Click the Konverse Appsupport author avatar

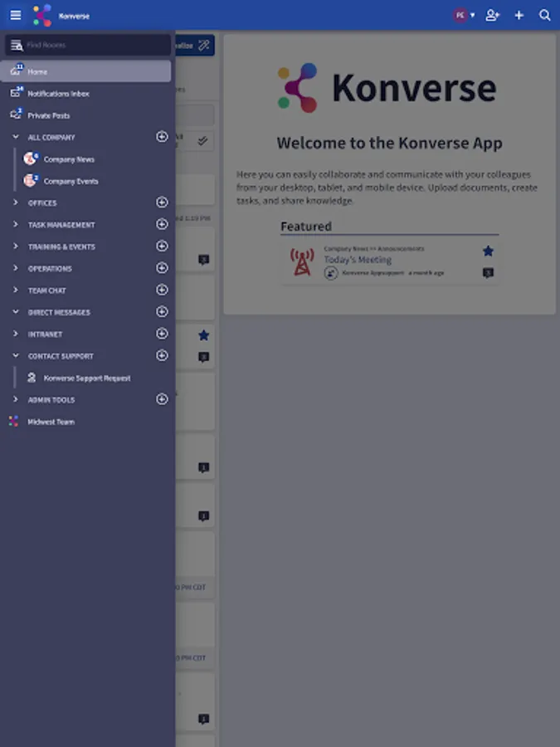click(x=331, y=273)
